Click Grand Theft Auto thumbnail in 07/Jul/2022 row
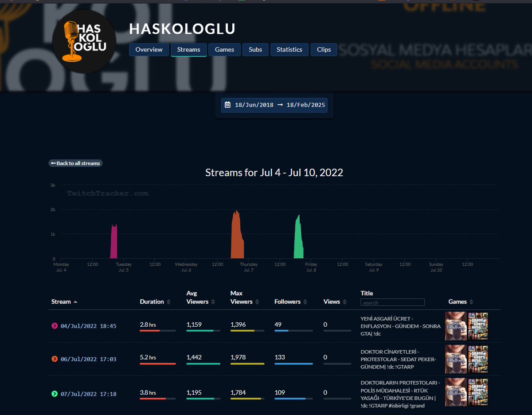532x415 pixels. (x=478, y=392)
